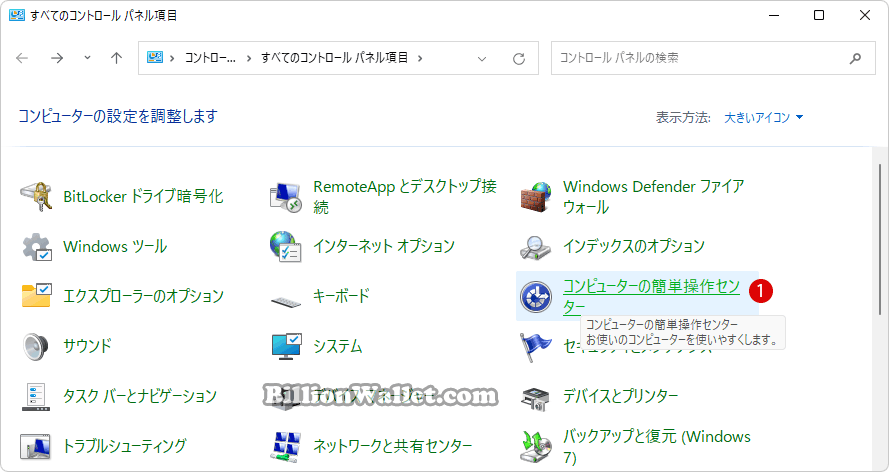Click the search magnifier icon
The height and width of the screenshot is (472, 889).
(856, 58)
